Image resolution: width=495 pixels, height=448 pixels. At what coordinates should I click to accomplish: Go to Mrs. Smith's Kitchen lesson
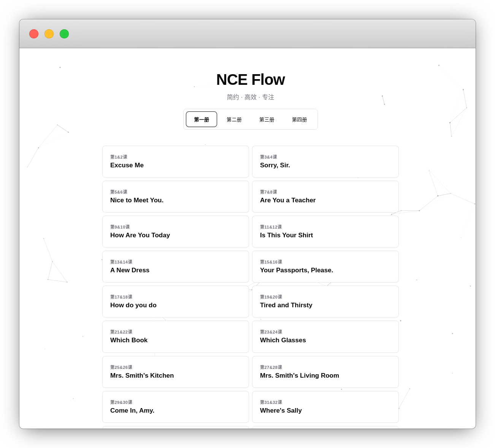pyautogui.click(x=176, y=372)
